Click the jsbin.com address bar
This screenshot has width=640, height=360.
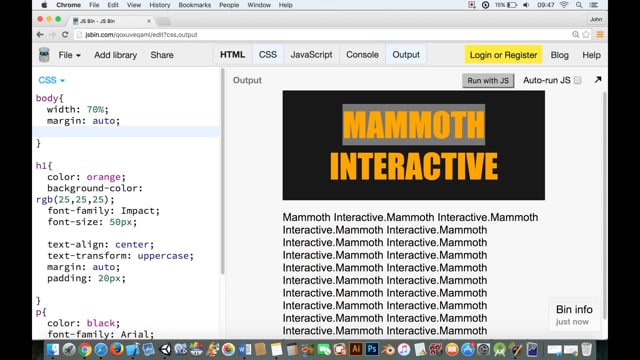(322, 35)
